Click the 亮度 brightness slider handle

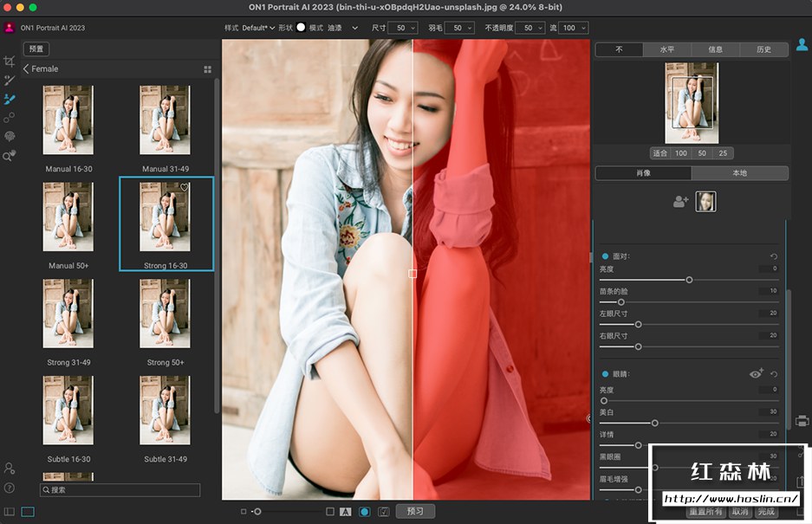[x=689, y=280]
